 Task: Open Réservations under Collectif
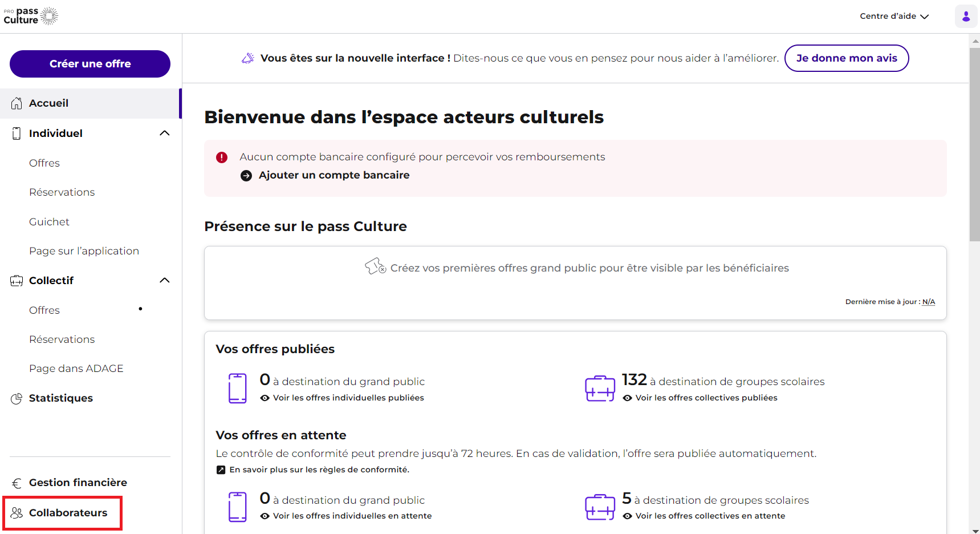tap(62, 339)
